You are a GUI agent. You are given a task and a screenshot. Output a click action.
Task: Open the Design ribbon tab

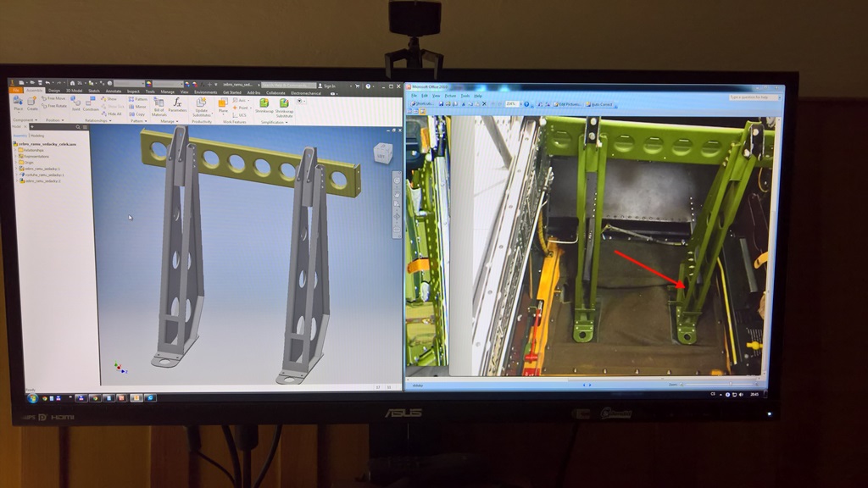tap(54, 90)
